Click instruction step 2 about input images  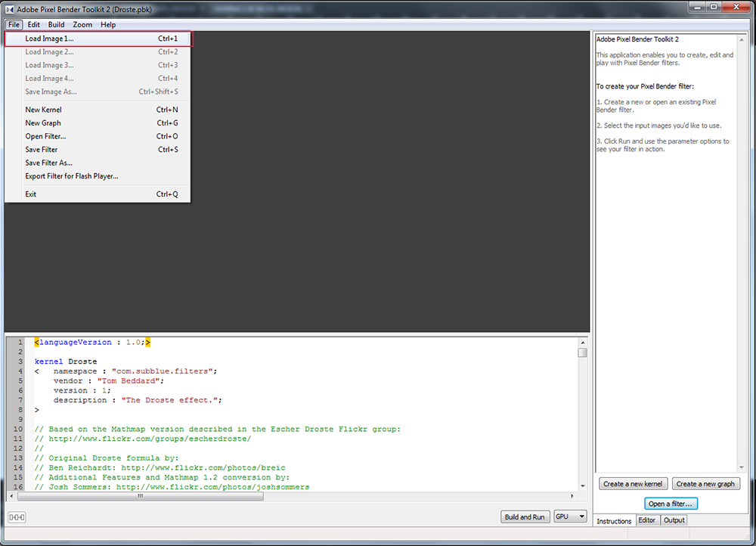pyautogui.click(x=659, y=126)
